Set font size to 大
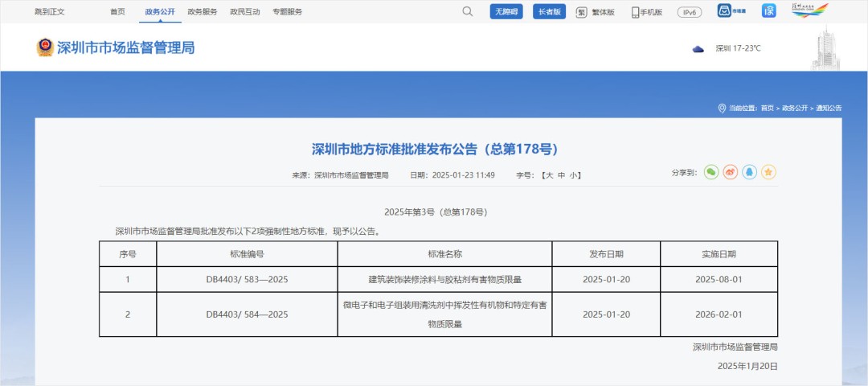The height and width of the screenshot is (386, 868). pyautogui.click(x=549, y=175)
